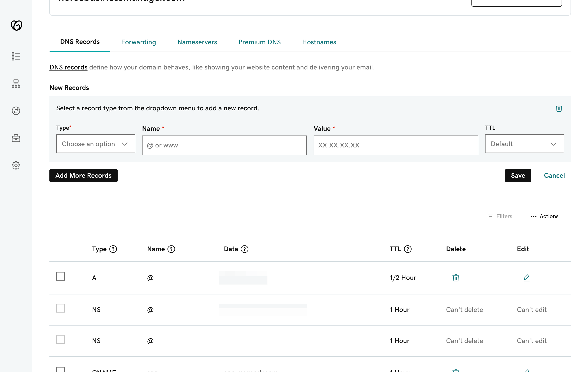This screenshot has height=372, width=588.
Task: Focus the Name input field
Action: (x=224, y=145)
